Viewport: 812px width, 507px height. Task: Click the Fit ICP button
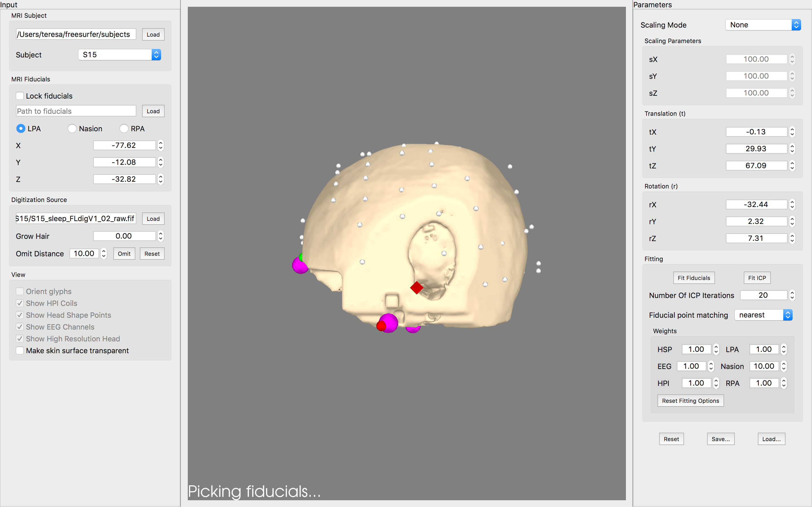(x=757, y=278)
